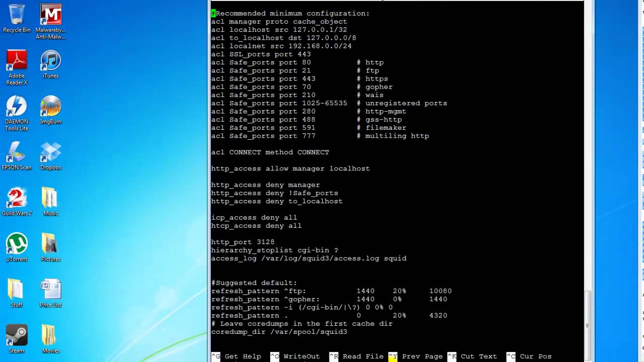Image resolution: width=644 pixels, height=362 pixels.
Task: Select the Dropbox desktop icon
Action: coord(51,155)
